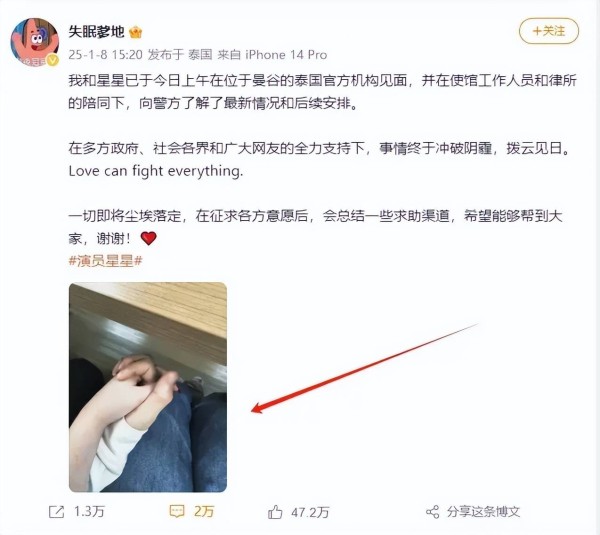Click the yellow verified badge on avatar
This screenshot has width=600, height=535.
53,60
